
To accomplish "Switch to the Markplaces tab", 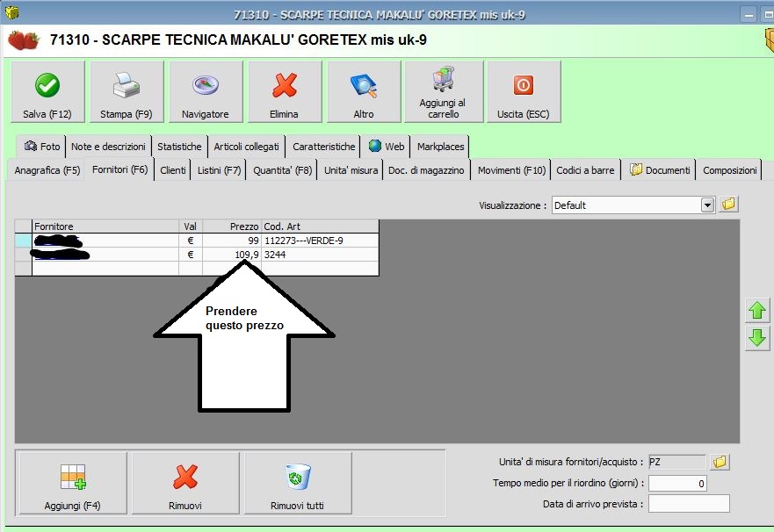I will (x=440, y=147).
